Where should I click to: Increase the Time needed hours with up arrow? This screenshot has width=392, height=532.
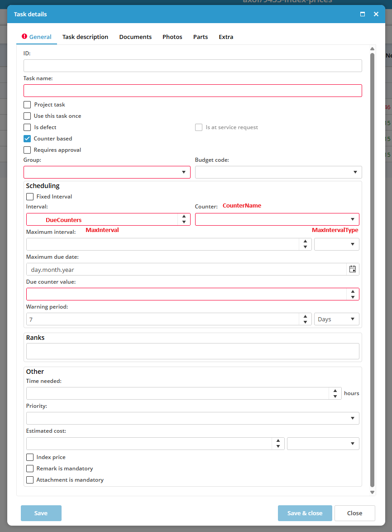335,391
